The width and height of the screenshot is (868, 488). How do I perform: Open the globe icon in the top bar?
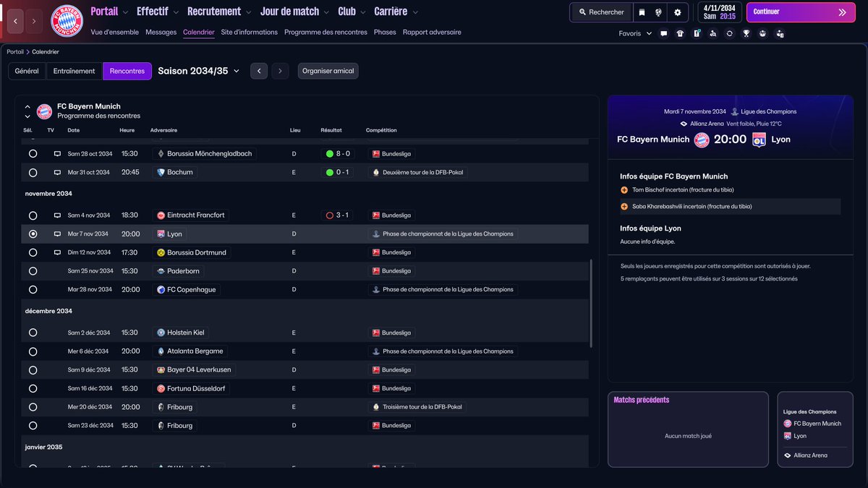click(x=659, y=12)
